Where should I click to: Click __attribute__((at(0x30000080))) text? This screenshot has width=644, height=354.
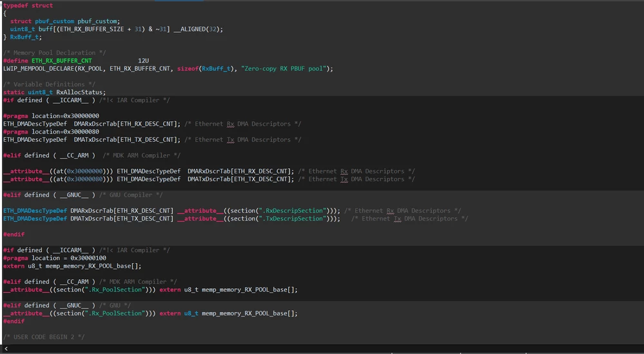[x=58, y=179]
